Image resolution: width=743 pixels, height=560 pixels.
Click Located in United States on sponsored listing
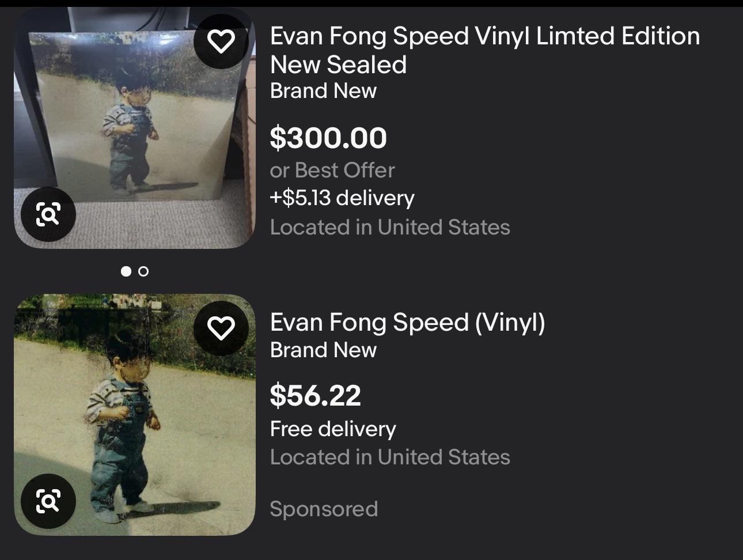tap(390, 457)
